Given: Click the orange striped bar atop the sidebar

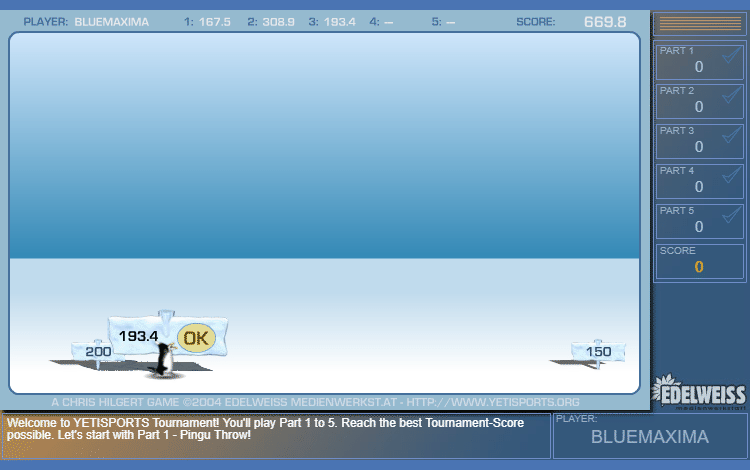Looking at the screenshot, I should pyautogui.click(x=700, y=23).
